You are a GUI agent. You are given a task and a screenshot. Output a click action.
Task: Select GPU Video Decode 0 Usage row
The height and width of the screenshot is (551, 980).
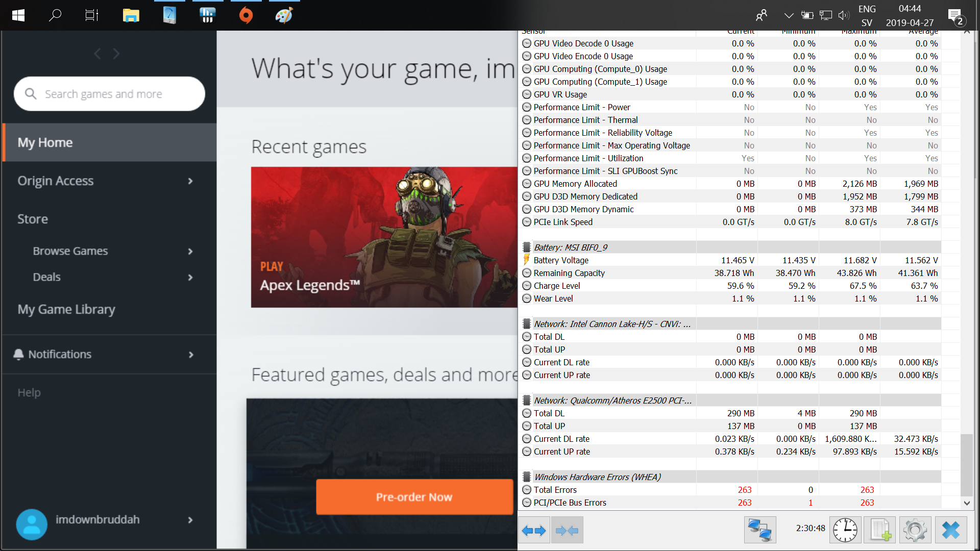pos(731,43)
